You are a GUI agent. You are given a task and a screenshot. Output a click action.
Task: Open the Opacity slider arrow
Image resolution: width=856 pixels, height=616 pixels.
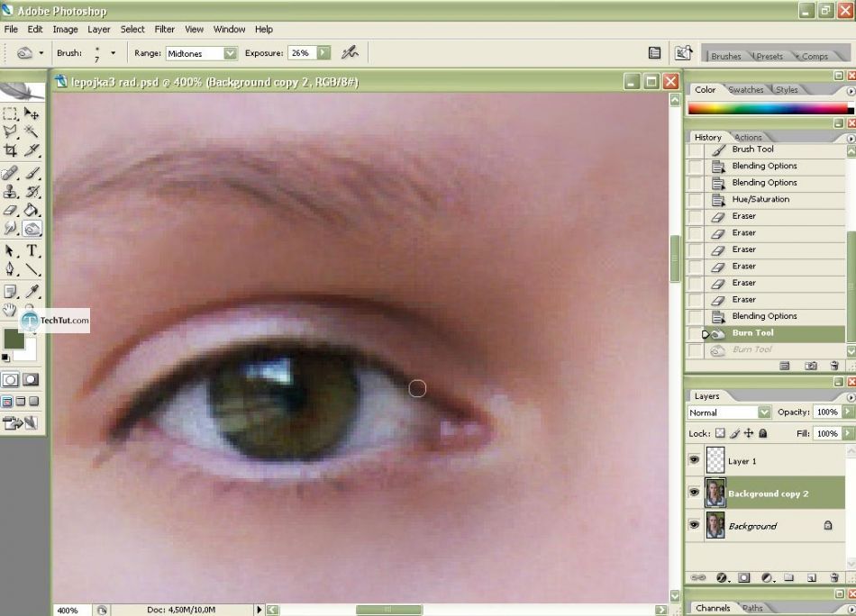(848, 412)
